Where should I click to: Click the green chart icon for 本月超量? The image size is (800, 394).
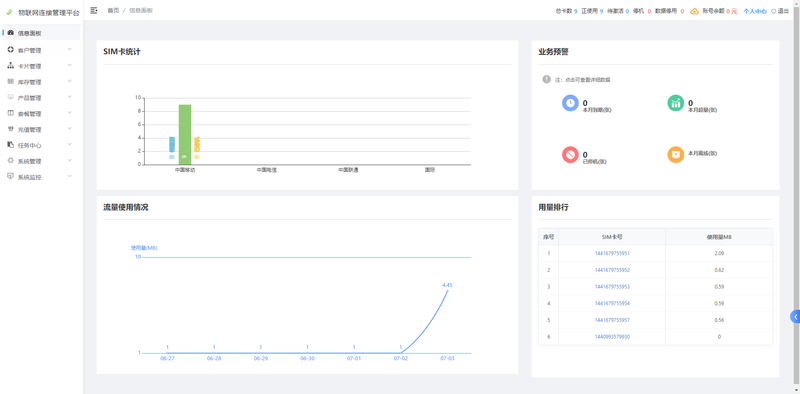676,103
